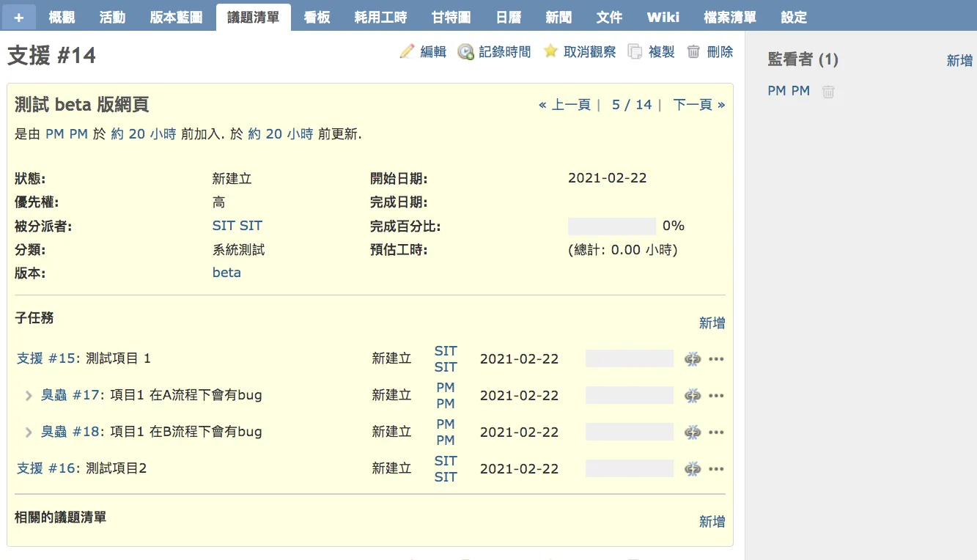Open the 日曆 tab
The height and width of the screenshot is (560, 977).
[509, 17]
